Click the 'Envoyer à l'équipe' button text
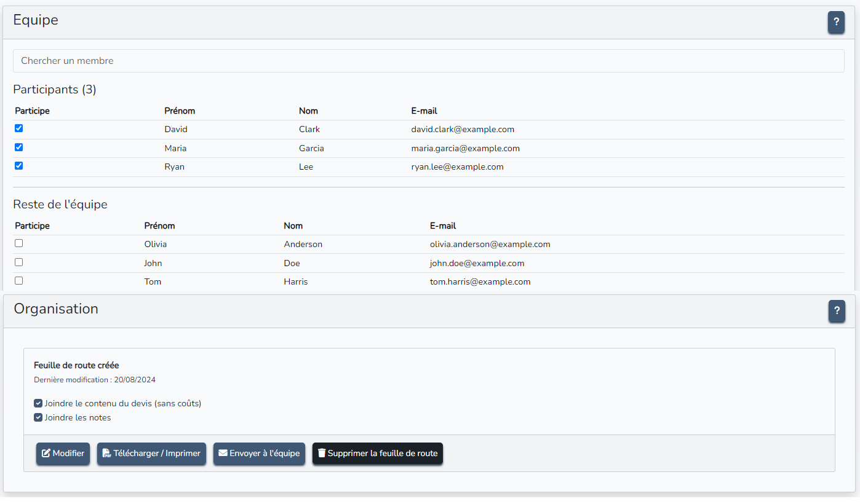The width and height of the screenshot is (860, 504). click(x=265, y=454)
